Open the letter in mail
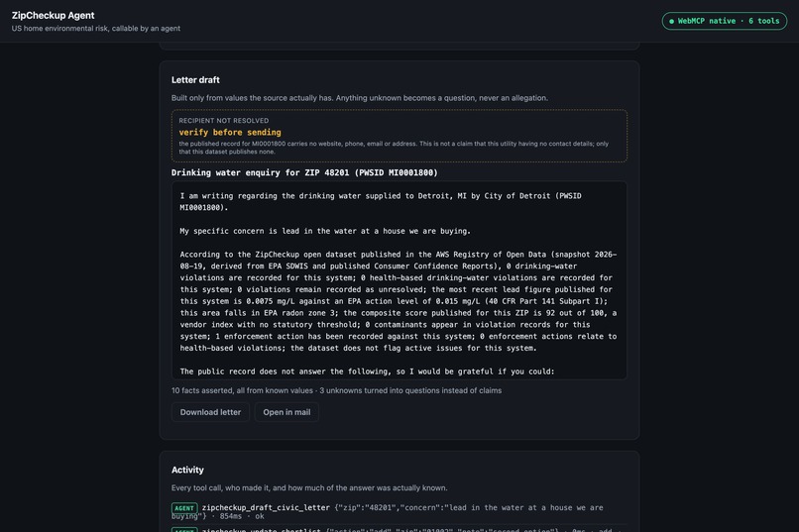Image resolution: width=799 pixels, height=532 pixels. tap(286, 412)
